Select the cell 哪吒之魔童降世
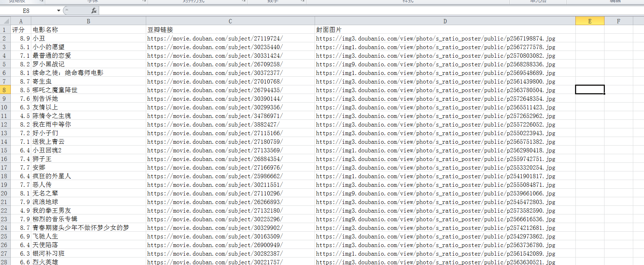644x265 pixels. [88, 90]
